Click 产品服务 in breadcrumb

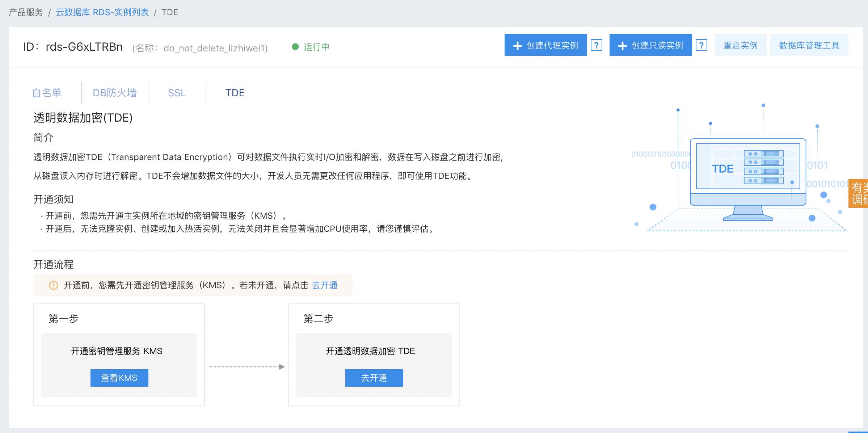pos(26,12)
